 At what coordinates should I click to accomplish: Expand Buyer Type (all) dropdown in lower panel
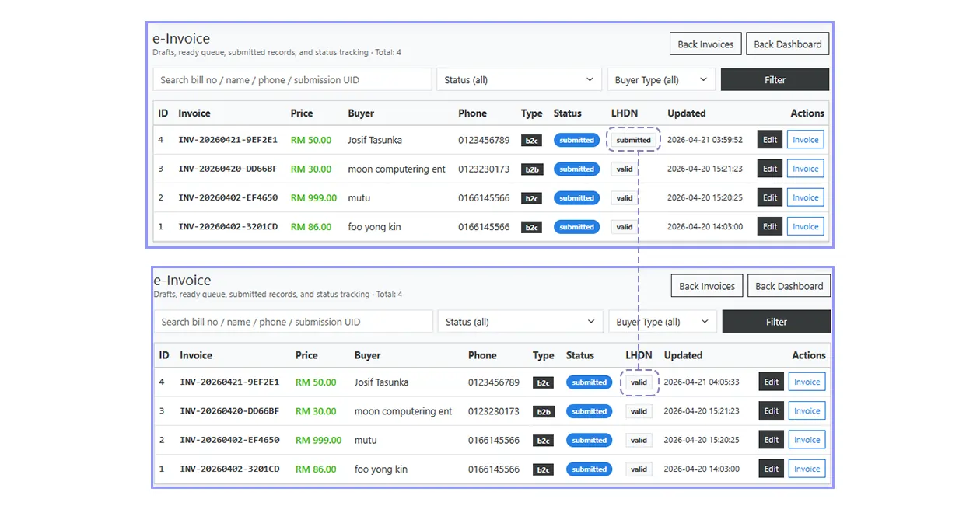click(x=663, y=322)
